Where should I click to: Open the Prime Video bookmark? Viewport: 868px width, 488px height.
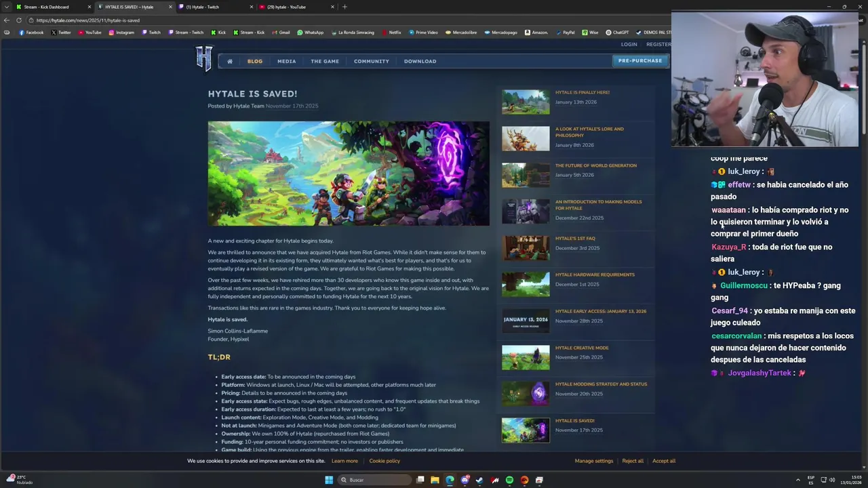423,33
